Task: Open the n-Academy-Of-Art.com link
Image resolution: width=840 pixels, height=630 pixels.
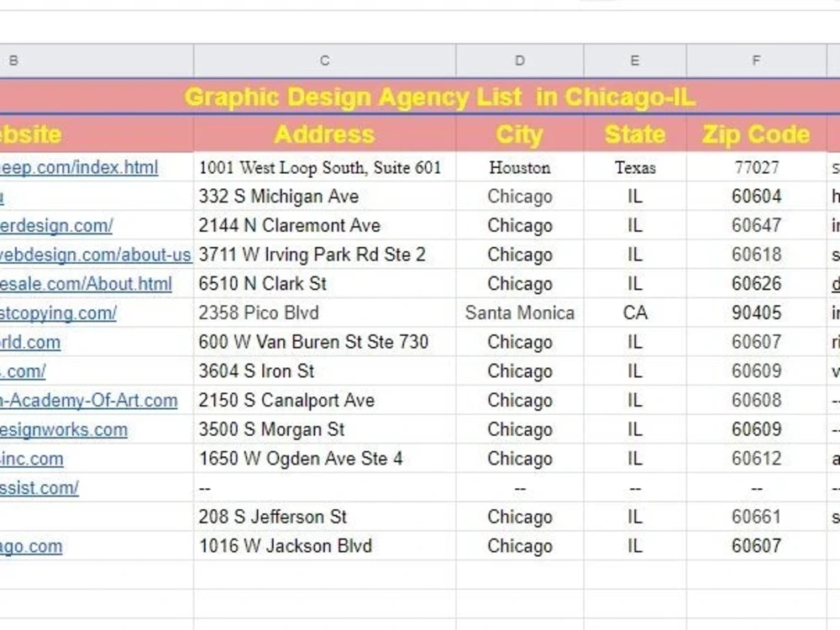Action: pyautogui.click(x=88, y=401)
